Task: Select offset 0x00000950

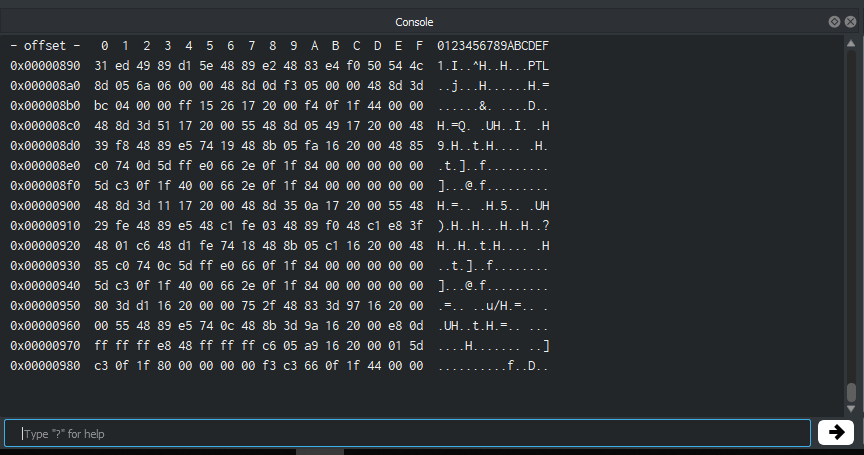Action: click(45, 306)
